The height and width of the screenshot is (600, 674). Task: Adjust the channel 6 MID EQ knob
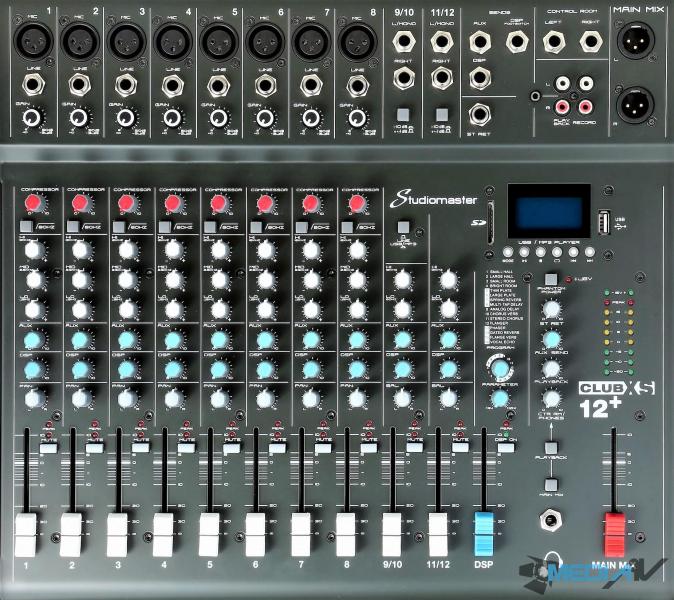point(265,280)
